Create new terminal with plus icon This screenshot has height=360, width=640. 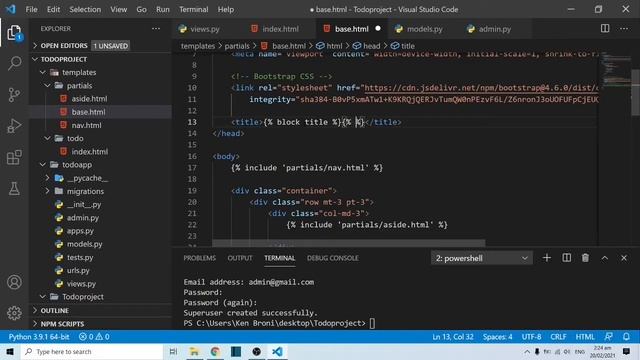click(x=547, y=258)
